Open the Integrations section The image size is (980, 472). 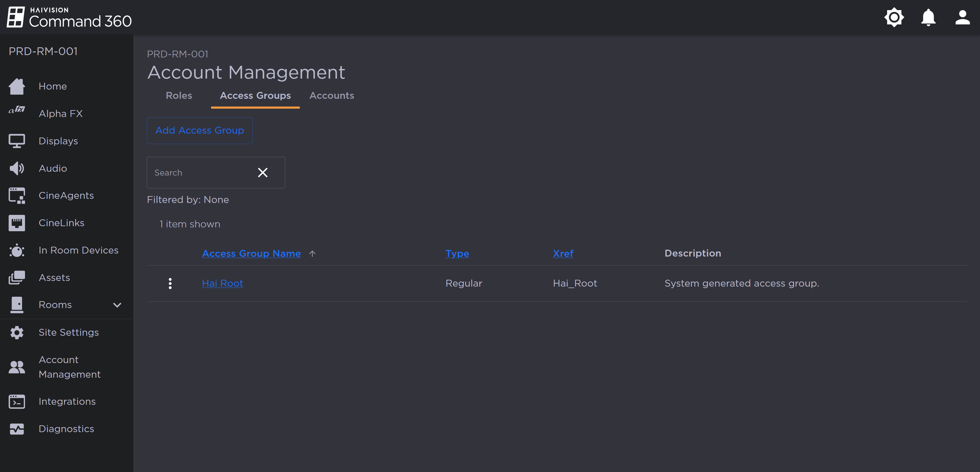[x=67, y=401]
